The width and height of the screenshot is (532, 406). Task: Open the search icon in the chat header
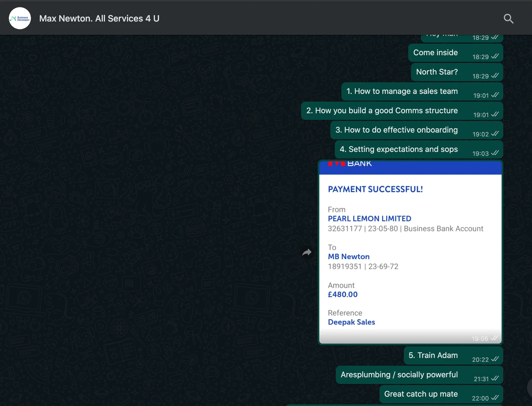coord(508,19)
